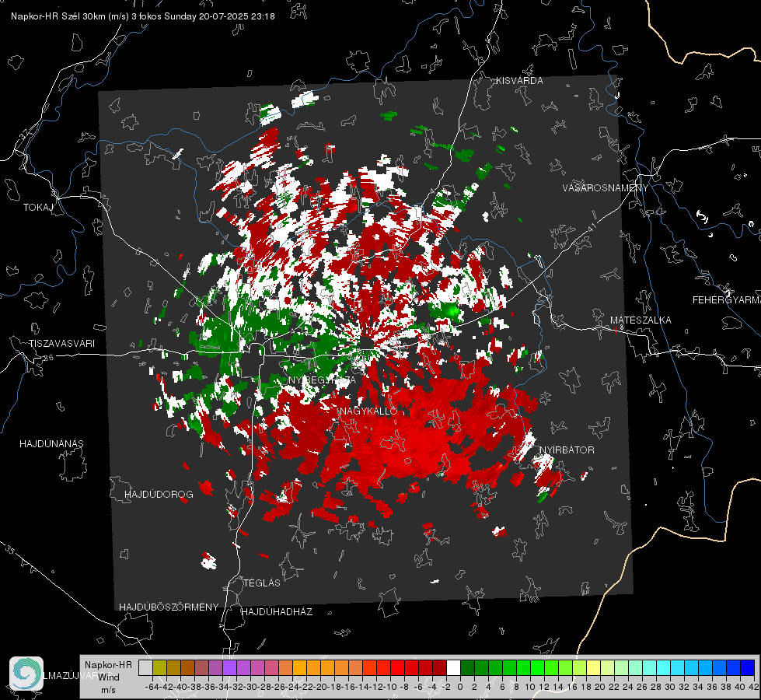This screenshot has height=700, width=761.
Task: Click the Napkor-HR text in the legend
Action: pos(108,665)
